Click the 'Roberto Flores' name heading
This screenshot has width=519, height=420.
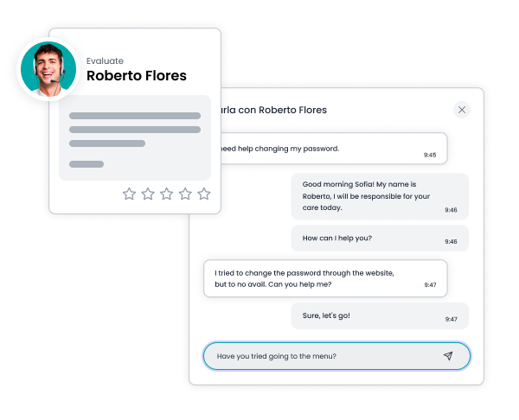pyautogui.click(x=137, y=76)
